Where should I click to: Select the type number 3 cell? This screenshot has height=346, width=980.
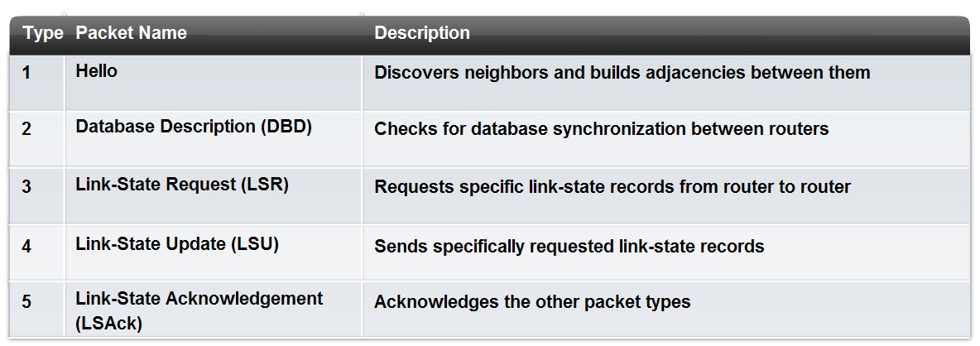26,187
